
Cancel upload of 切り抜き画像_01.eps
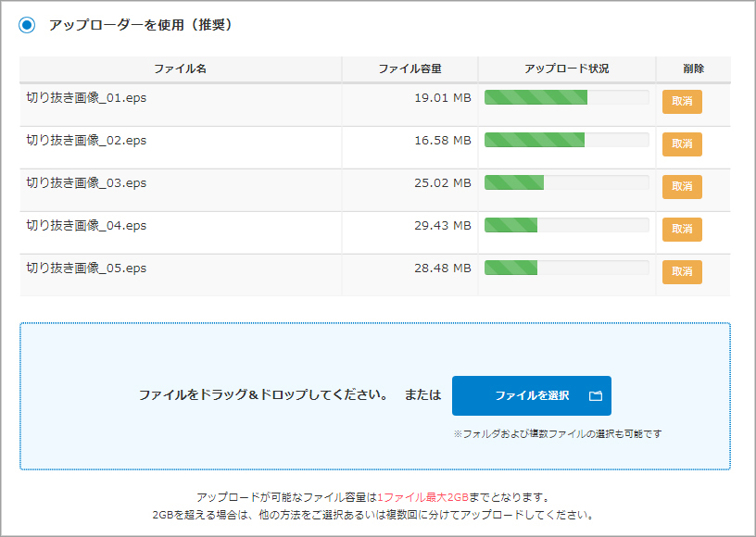682,102
